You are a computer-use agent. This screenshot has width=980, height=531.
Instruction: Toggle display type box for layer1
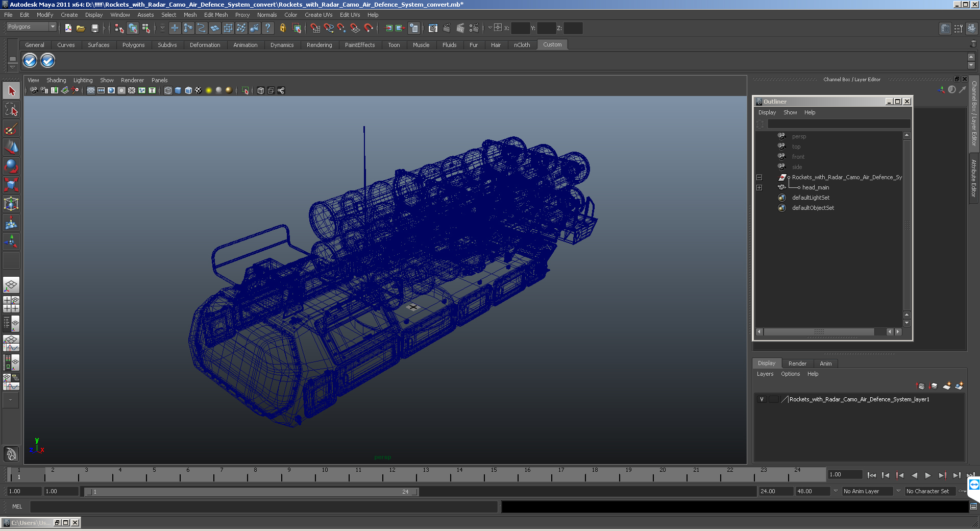coord(774,399)
